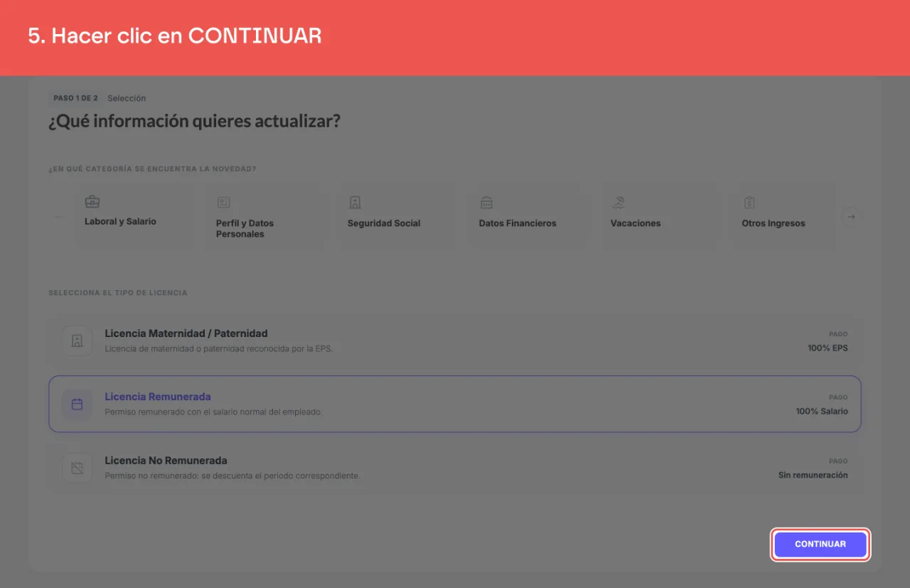Screen dimensions: 910x588
Task: Click the 'Selección' step label
Action: (127, 98)
